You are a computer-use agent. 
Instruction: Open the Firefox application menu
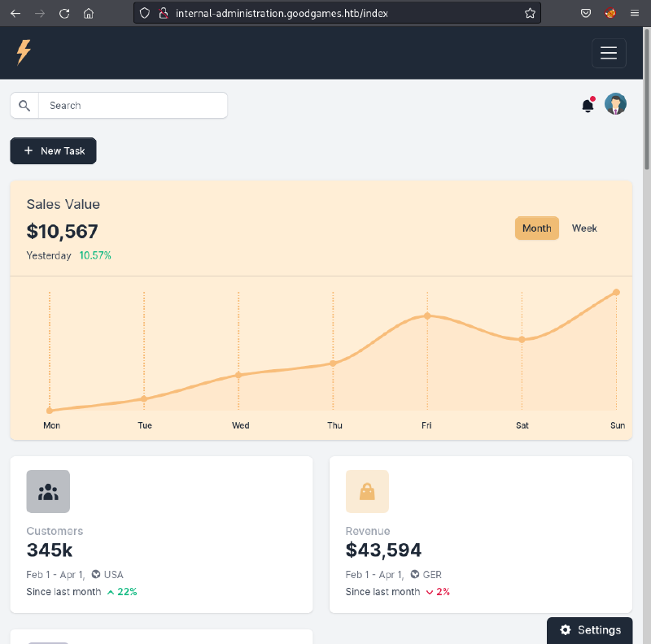tap(635, 13)
